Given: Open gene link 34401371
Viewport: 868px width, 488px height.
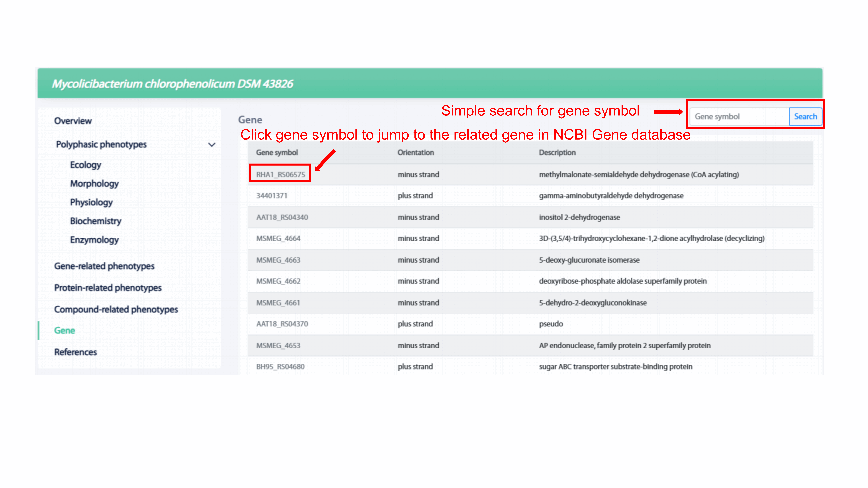Looking at the screenshot, I should [x=272, y=196].
